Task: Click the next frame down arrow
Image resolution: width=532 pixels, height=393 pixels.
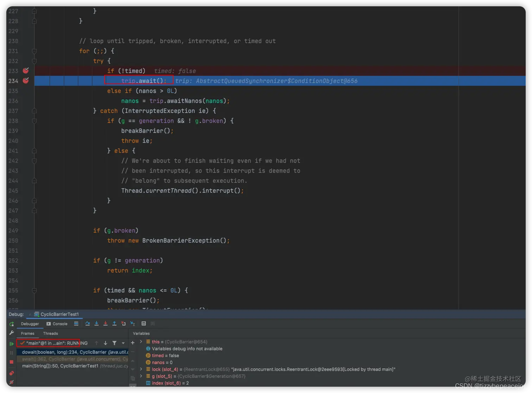Action: click(105, 343)
